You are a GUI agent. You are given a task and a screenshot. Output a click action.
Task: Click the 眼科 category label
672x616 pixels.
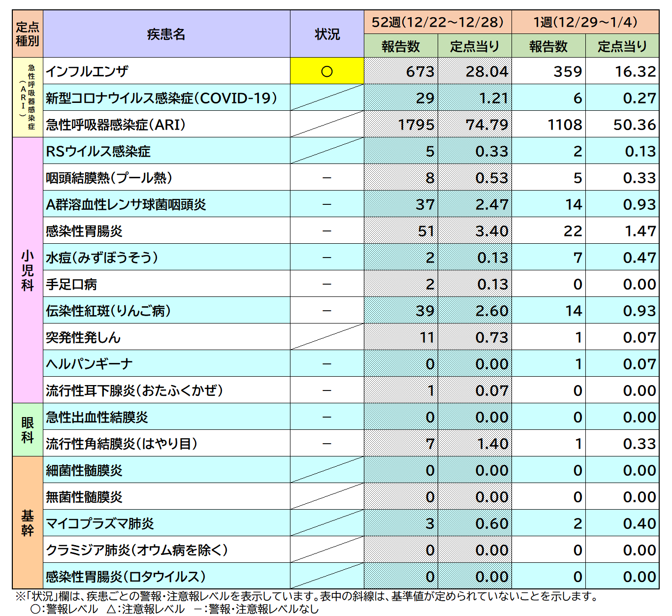27,430
